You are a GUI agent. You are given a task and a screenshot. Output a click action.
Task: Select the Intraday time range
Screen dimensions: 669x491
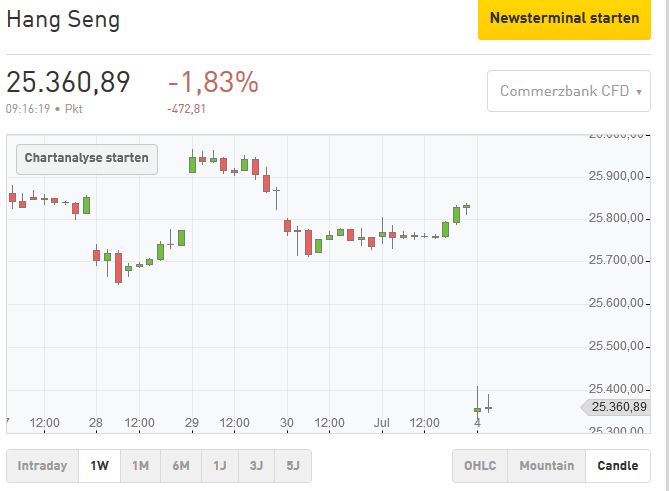point(43,465)
